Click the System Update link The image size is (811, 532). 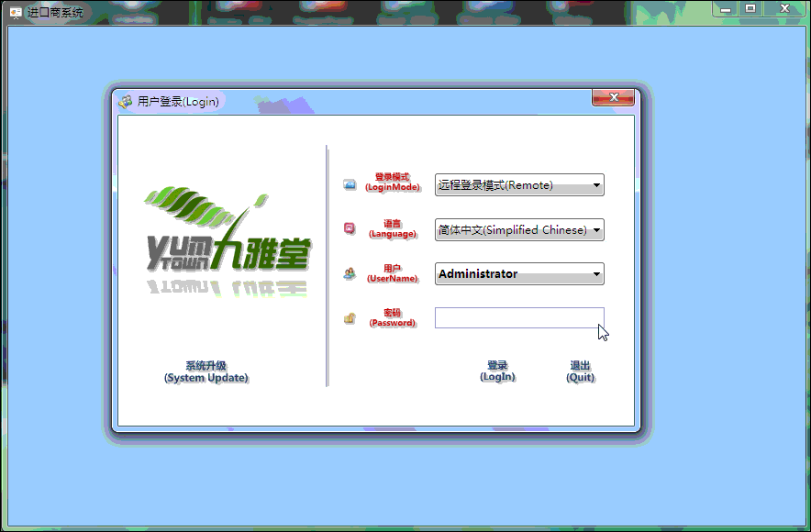point(206,371)
